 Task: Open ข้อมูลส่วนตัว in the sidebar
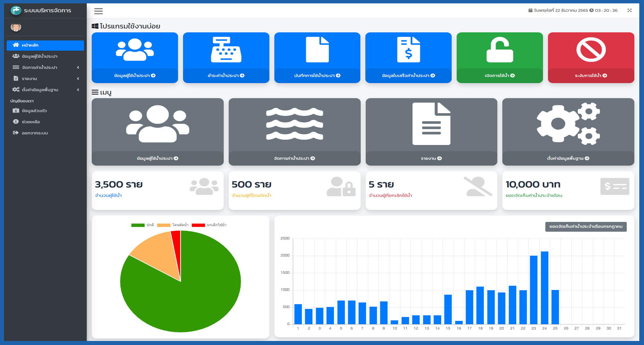34,111
